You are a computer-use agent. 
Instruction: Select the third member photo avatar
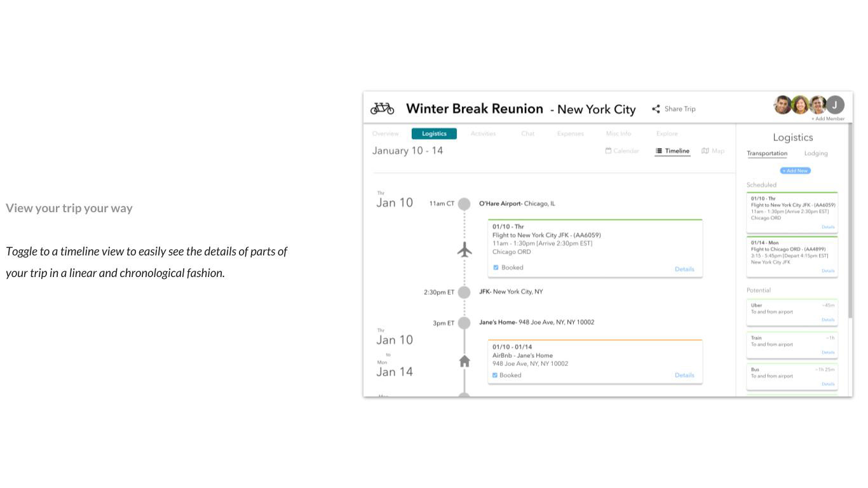point(818,105)
